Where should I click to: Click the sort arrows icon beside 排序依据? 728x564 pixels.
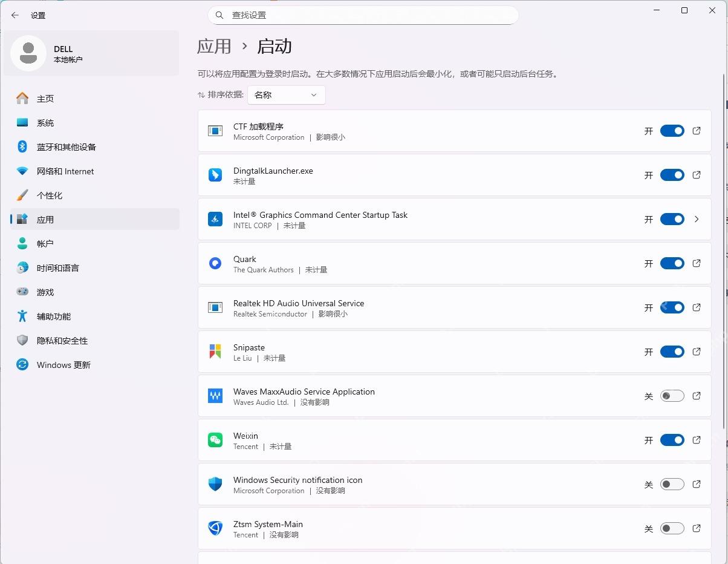201,95
